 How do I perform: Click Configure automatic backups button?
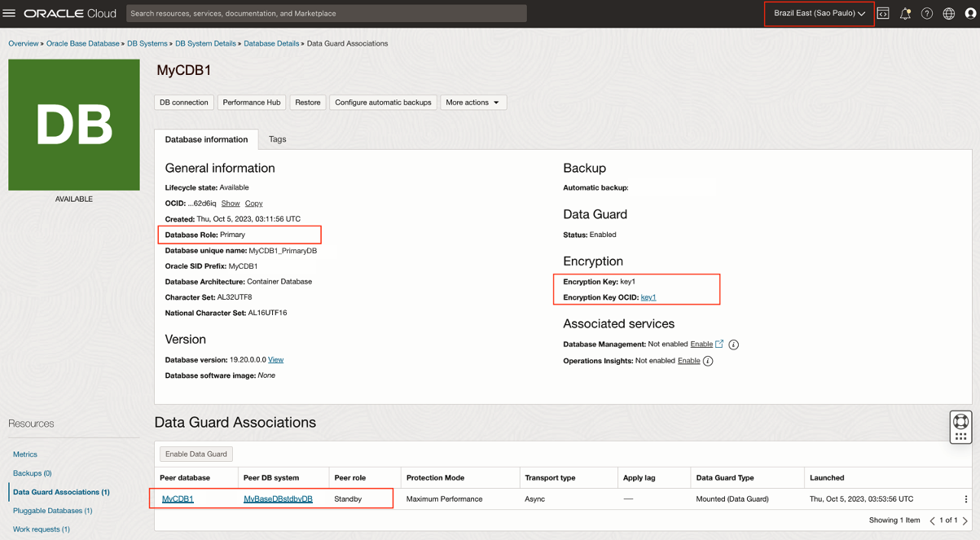(383, 103)
